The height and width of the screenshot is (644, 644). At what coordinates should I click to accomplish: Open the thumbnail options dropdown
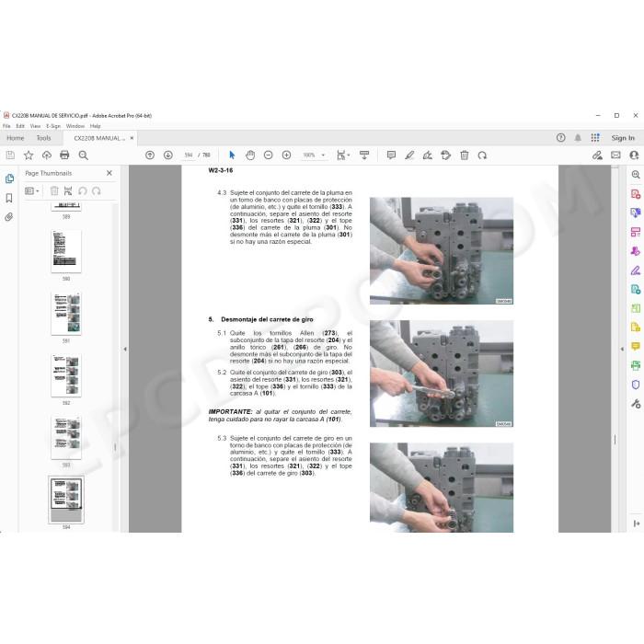32,191
